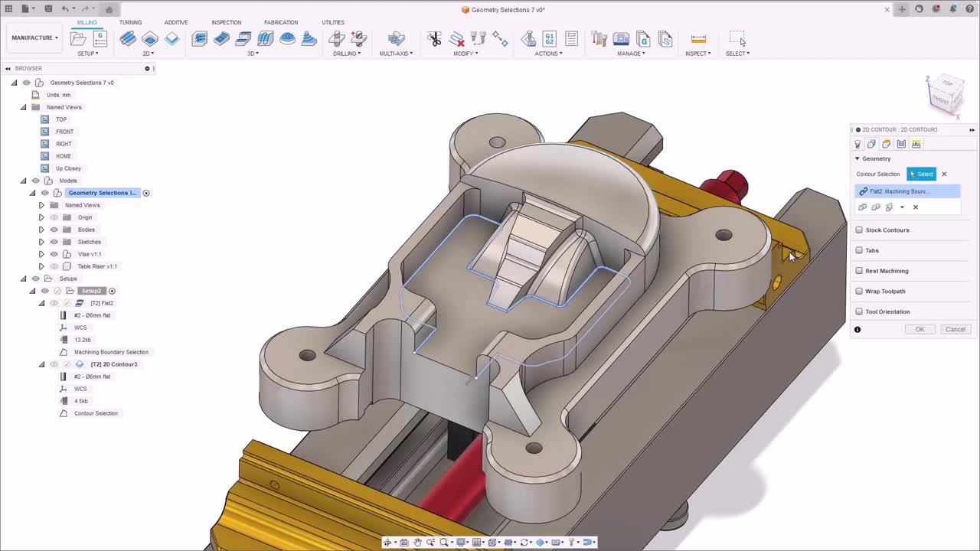Image resolution: width=980 pixels, height=551 pixels.
Task: Select the Drill tool
Action: click(x=336, y=38)
